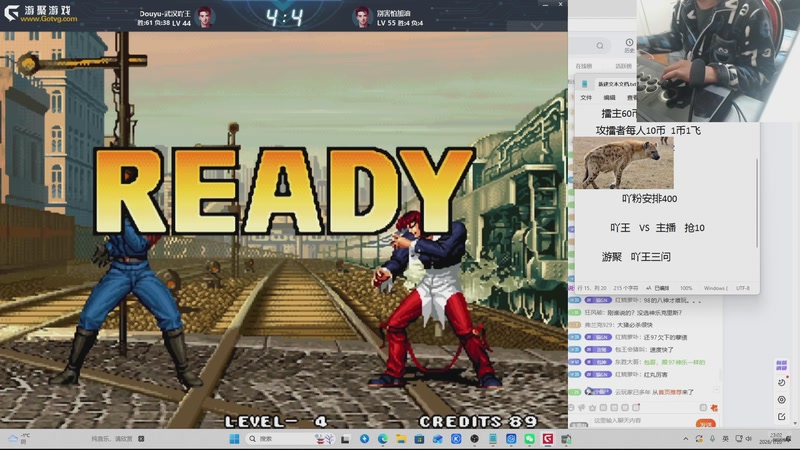Open the weather widget on the taskbar
Viewport: 800px width, 450px height.
[x=19, y=439]
